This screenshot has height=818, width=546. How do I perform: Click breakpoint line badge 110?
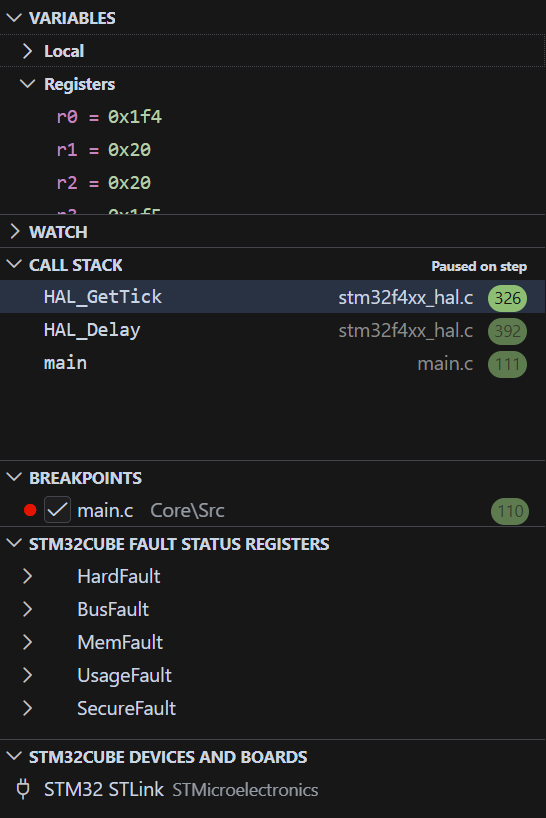(x=510, y=511)
